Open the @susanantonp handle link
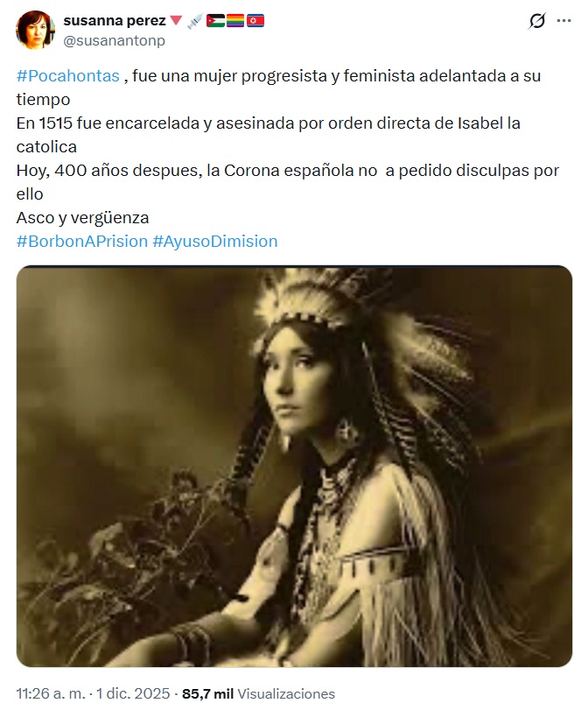The image size is (588, 703). 115,40
